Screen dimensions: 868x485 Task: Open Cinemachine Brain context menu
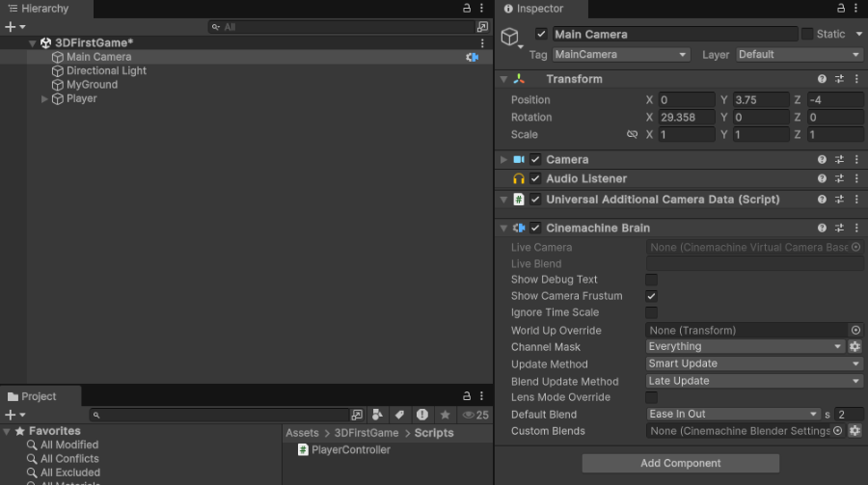point(856,229)
